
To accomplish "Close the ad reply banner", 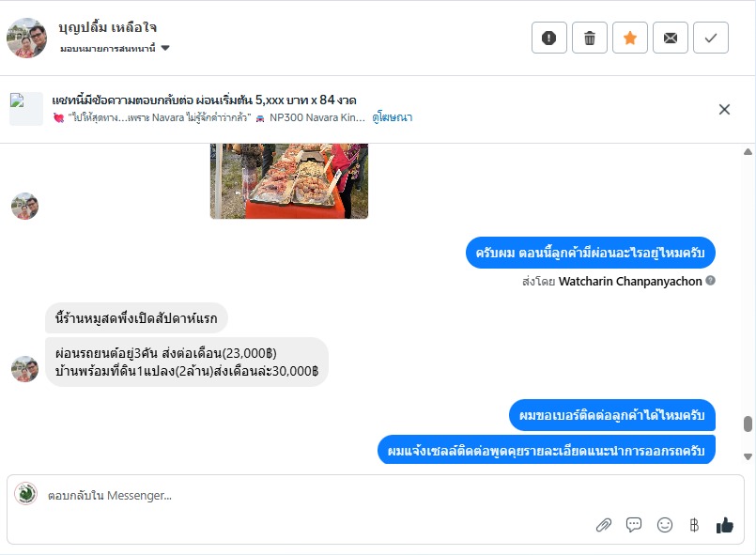I will pos(724,109).
